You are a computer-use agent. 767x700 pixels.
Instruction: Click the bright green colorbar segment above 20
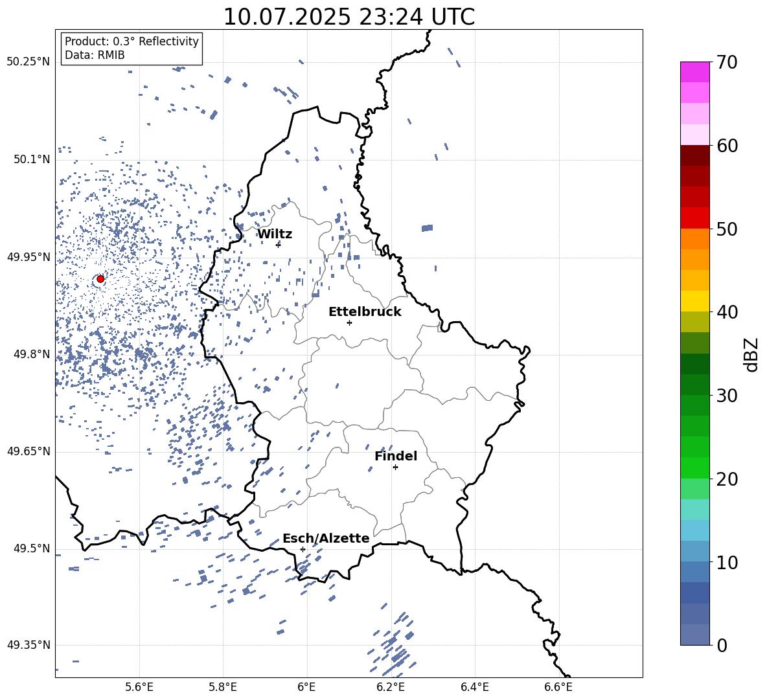coord(695,468)
